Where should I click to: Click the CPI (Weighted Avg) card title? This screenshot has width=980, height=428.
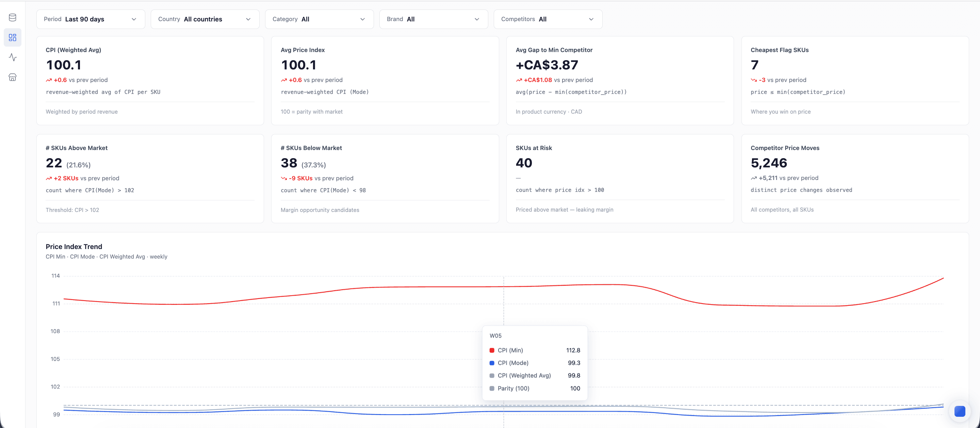pos(73,50)
